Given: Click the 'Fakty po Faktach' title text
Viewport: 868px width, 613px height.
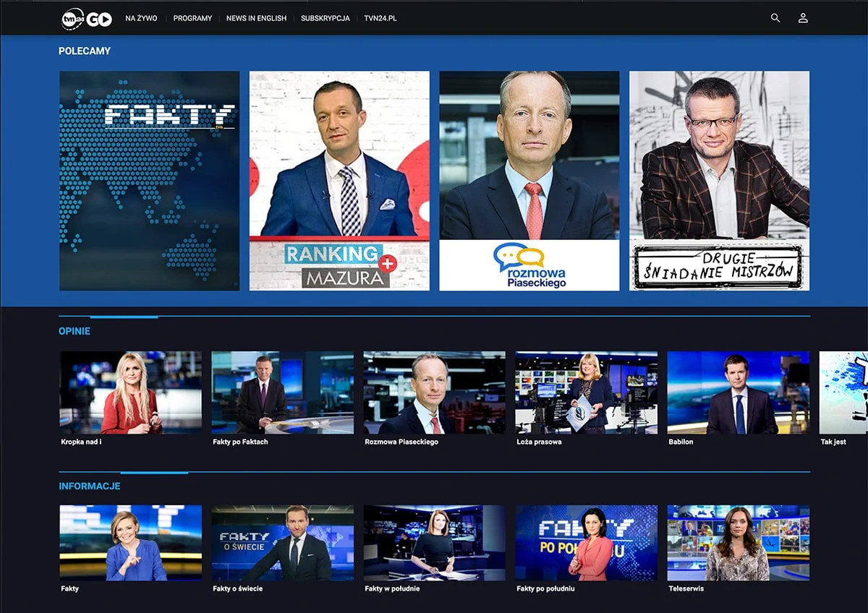Looking at the screenshot, I should (x=240, y=442).
